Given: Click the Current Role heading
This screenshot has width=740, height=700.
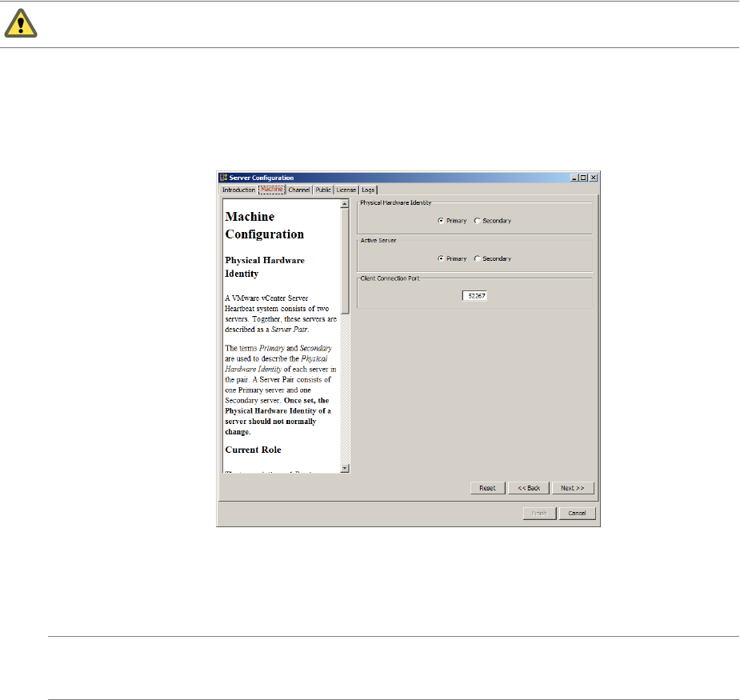Looking at the screenshot, I should click(x=253, y=450).
